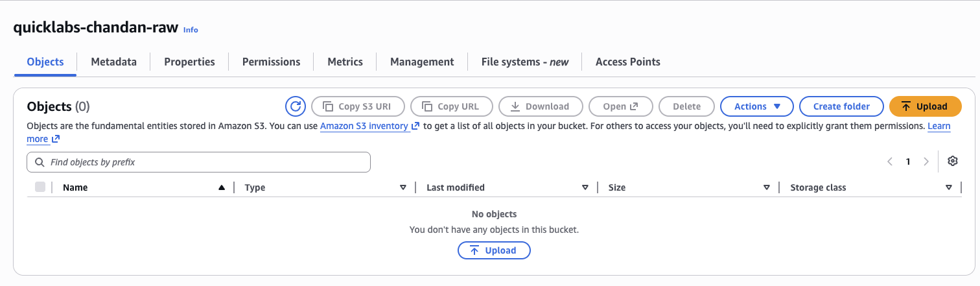Open the Management tab
The image size is (980, 286).
point(422,62)
